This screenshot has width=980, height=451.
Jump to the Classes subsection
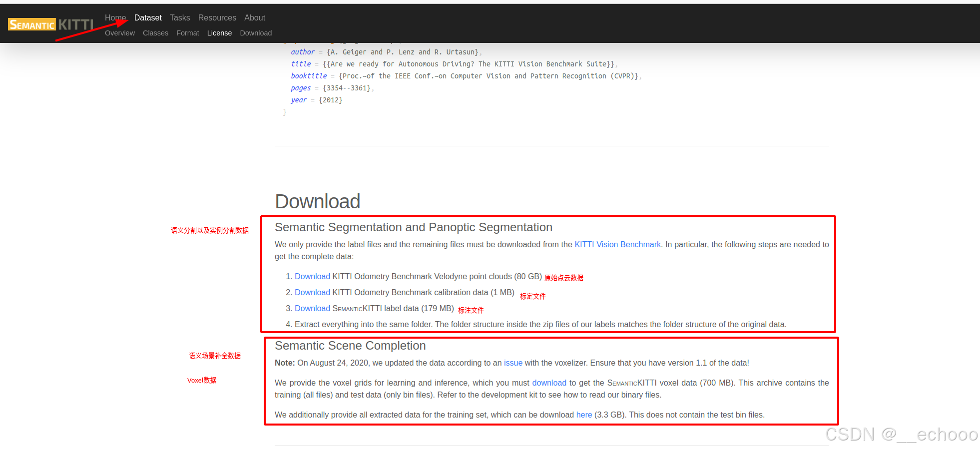point(155,33)
